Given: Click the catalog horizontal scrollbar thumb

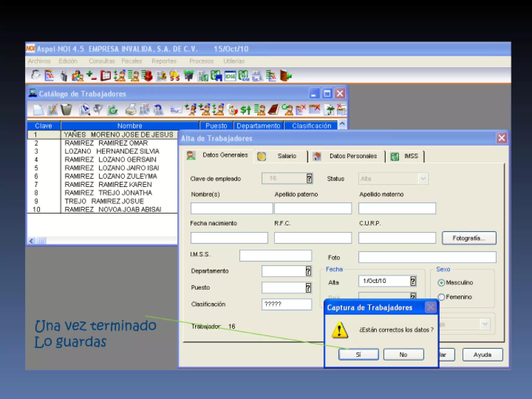Looking at the screenshot, I should tap(41, 241).
